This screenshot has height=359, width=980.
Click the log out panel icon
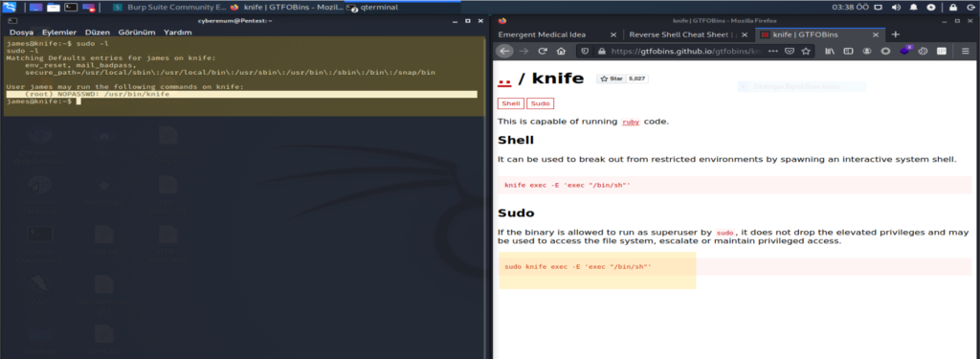pos(970,8)
